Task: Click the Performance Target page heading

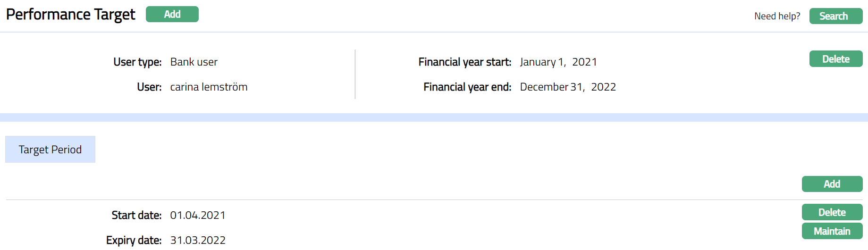Action: [70, 15]
